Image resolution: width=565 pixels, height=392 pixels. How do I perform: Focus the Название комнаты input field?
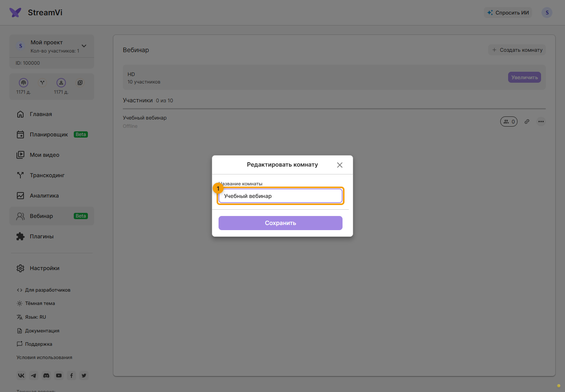pos(281,196)
